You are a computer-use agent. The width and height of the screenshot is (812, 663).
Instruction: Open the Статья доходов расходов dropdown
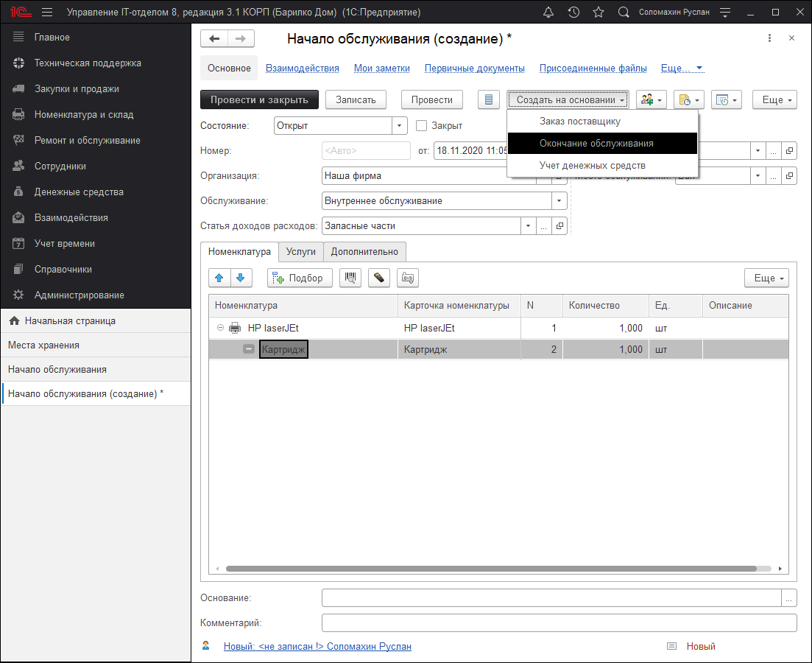tap(528, 226)
